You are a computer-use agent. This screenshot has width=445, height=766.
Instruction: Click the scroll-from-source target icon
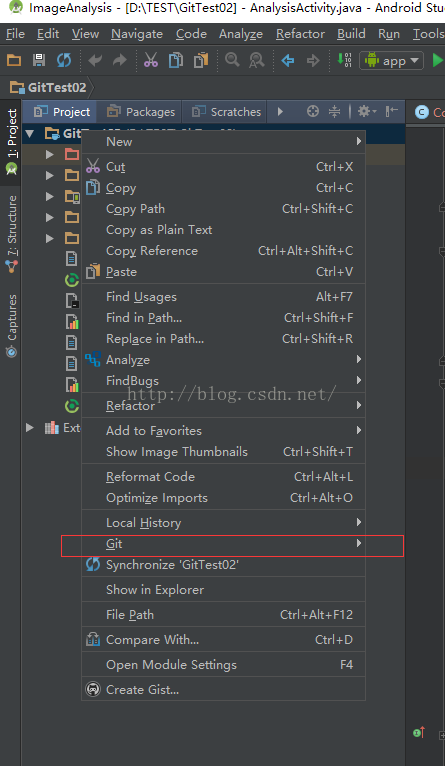tap(313, 111)
